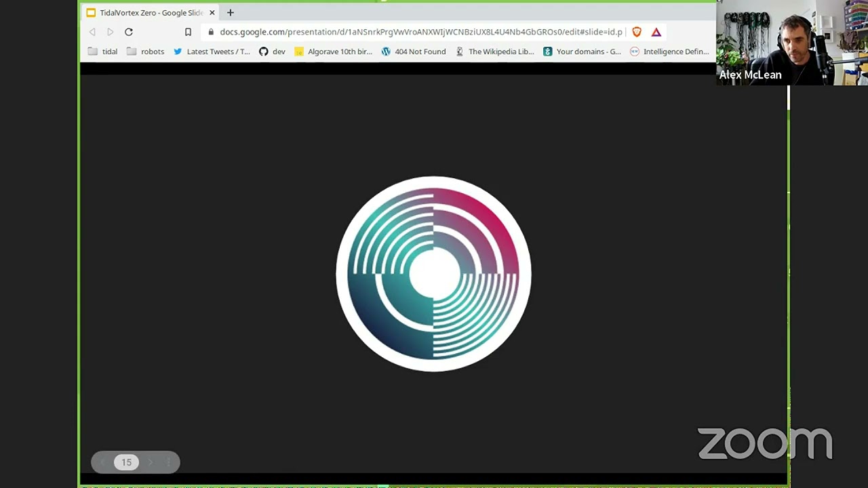
Task: Go to previous slide with the left chevron
Action: [x=102, y=462]
